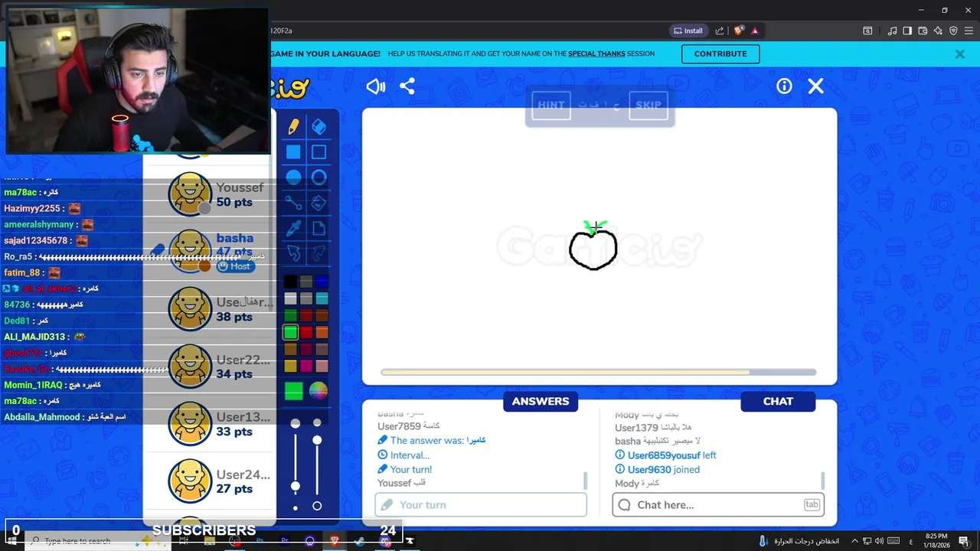
Task: Focus the 'Chat here...' input field
Action: pos(718,504)
